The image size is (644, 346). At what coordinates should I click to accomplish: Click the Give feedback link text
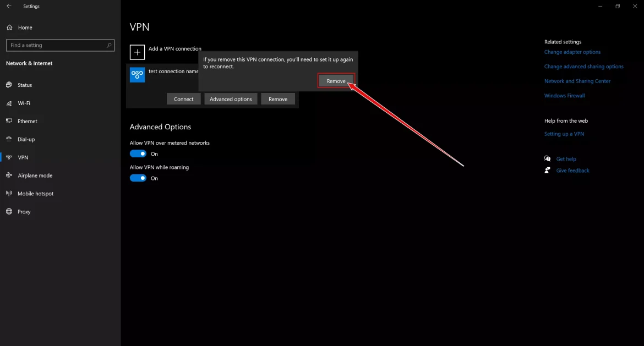pyautogui.click(x=572, y=171)
